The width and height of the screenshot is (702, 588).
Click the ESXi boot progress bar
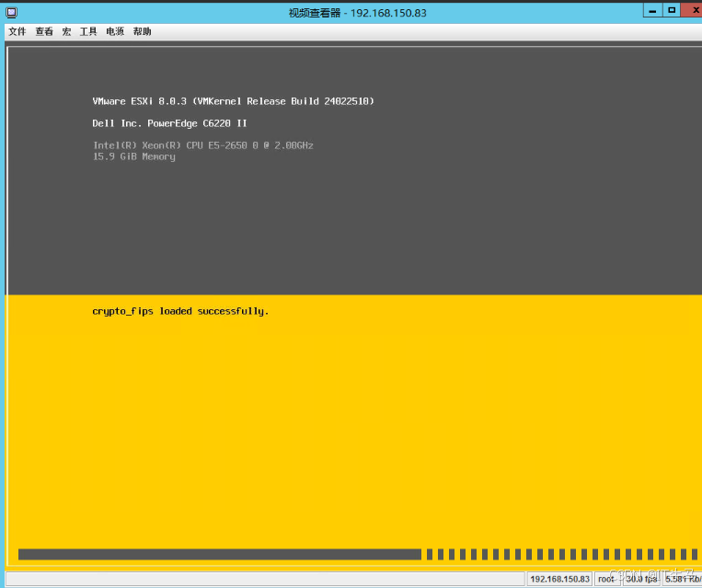[358, 554]
